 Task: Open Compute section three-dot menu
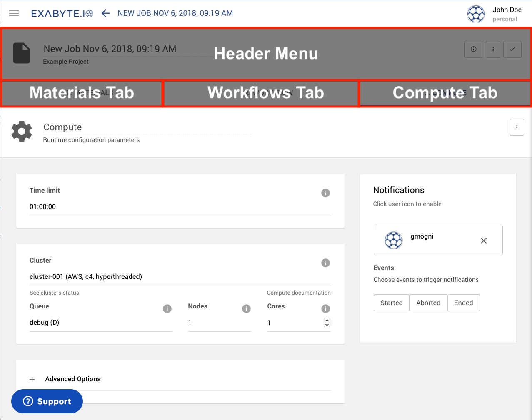point(517,127)
